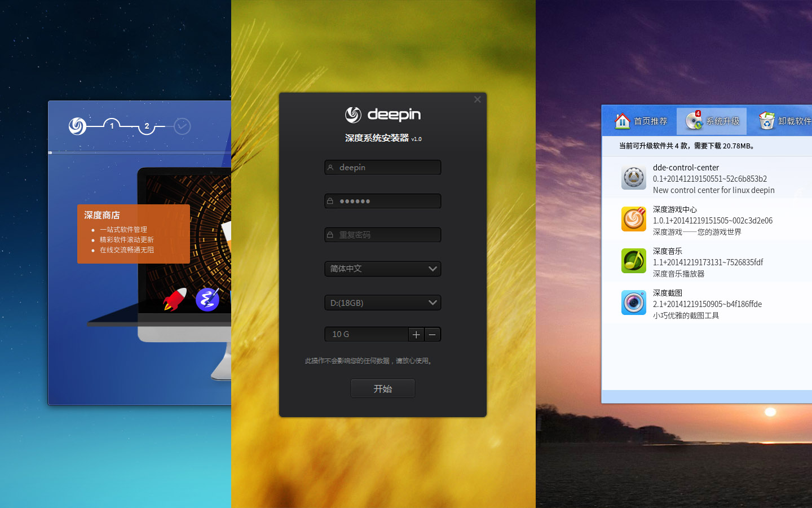Click version 2.1+20141219150905~b4f186ffde text
Image resolution: width=812 pixels, height=508 pixels.
(x=708, y=304)
